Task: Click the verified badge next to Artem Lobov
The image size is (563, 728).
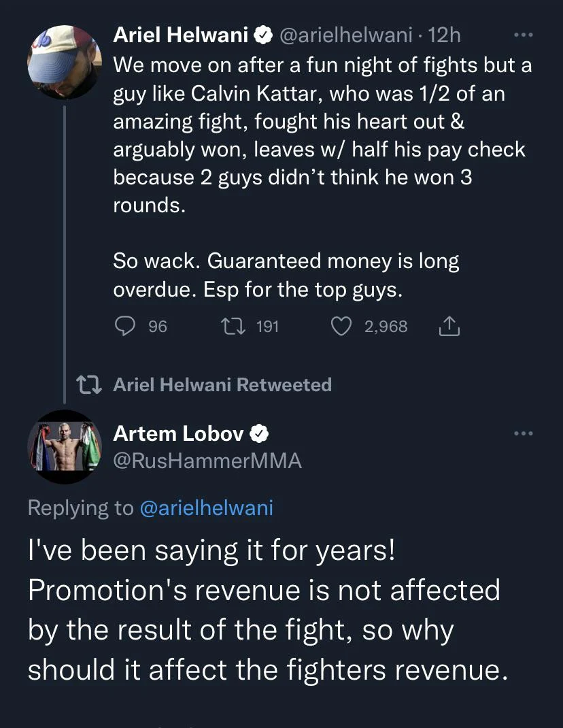Action: 259,433
